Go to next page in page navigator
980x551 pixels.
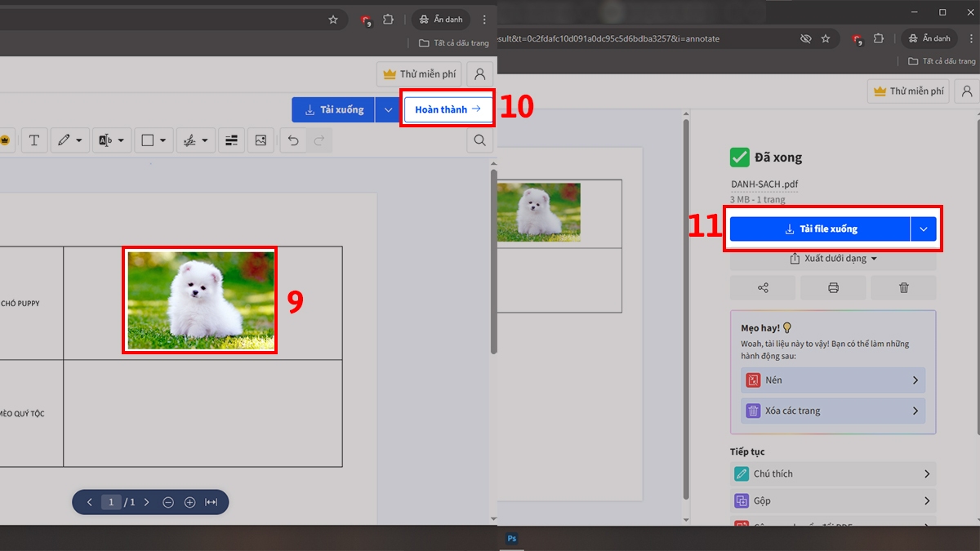146,502
